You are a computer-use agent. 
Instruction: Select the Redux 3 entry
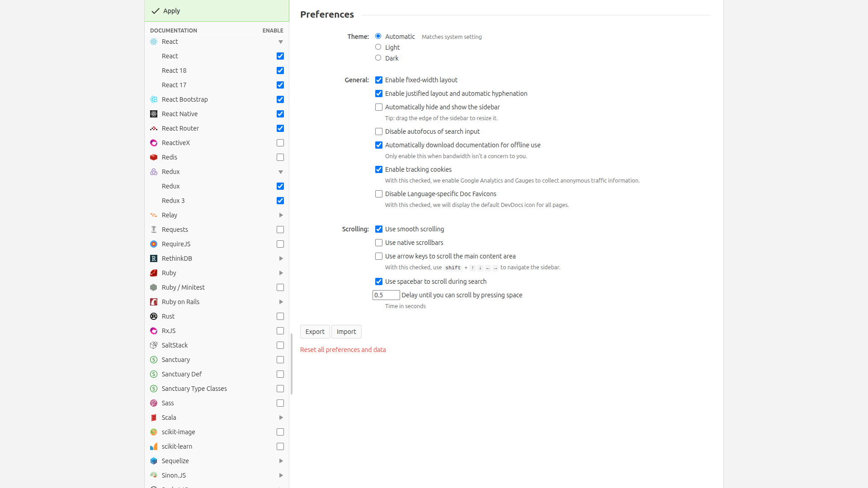pos(174,201)
